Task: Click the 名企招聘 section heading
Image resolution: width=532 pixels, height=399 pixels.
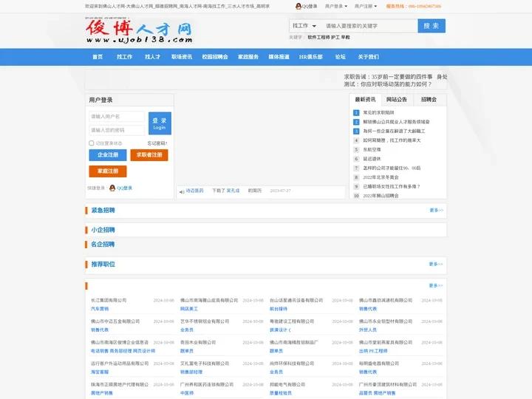Action: pyautogui.click(x=103, y=245)
